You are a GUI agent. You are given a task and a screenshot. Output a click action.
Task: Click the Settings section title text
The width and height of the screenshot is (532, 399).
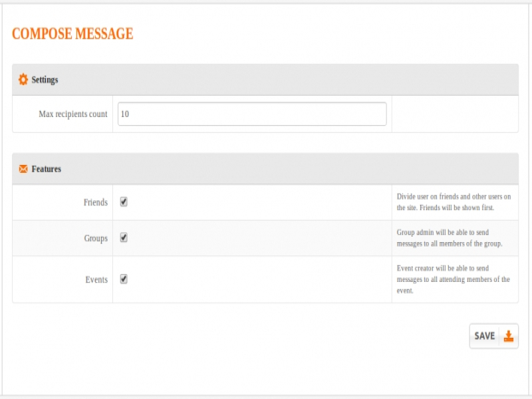[45, 80]
